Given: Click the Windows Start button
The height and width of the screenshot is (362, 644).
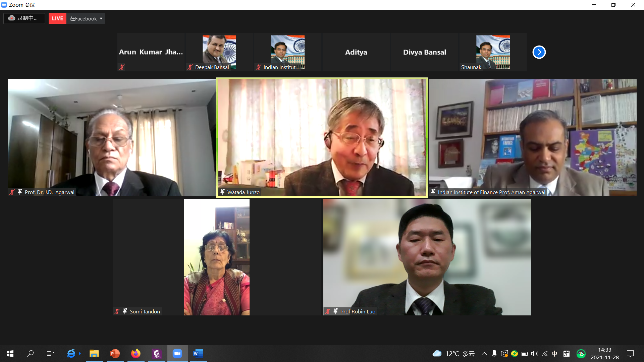Looking at the screenshot, I should click(10, 353).
